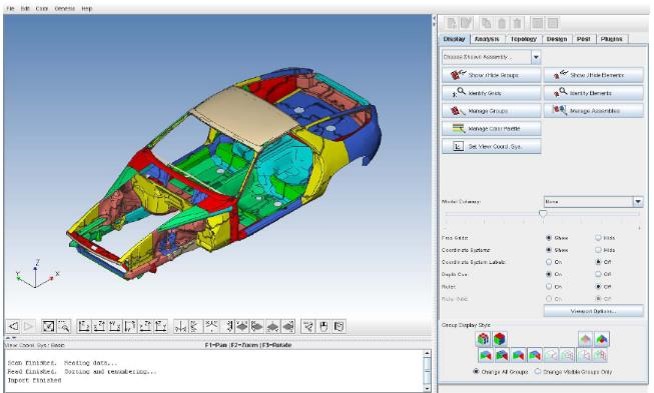
Task: Click the first Group Display Style cube icon
Action: pyautogui.click(x=484, y=339)
